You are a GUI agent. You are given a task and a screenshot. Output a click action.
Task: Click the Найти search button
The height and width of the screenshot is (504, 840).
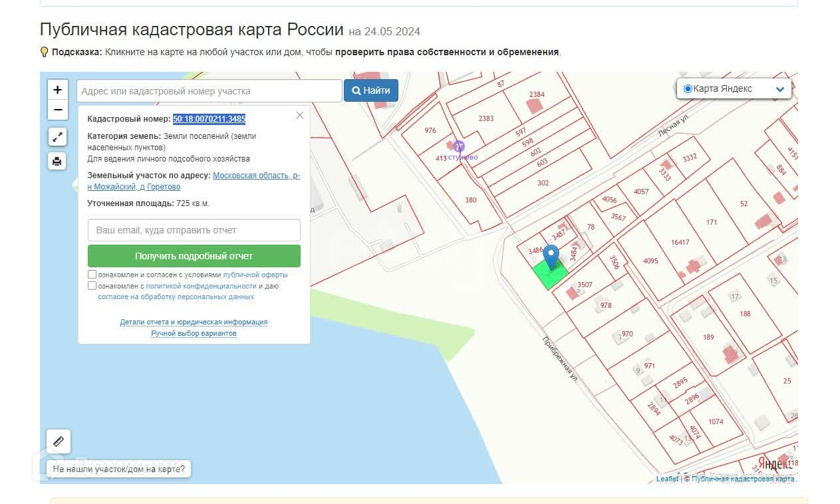371,90
